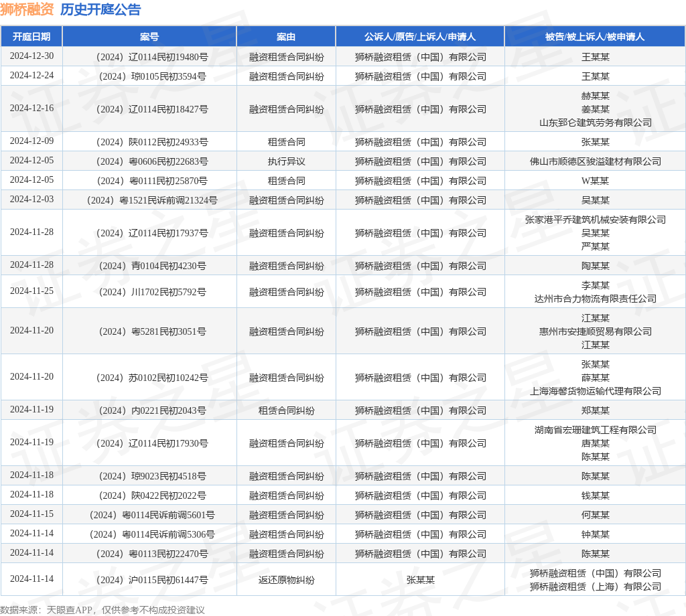Image resolution: width=686 pixels, height=616 pixels.
Task: Select the 公诉人/原告/上诉人/申请人 column header
Action: click(x=420, y=37)
